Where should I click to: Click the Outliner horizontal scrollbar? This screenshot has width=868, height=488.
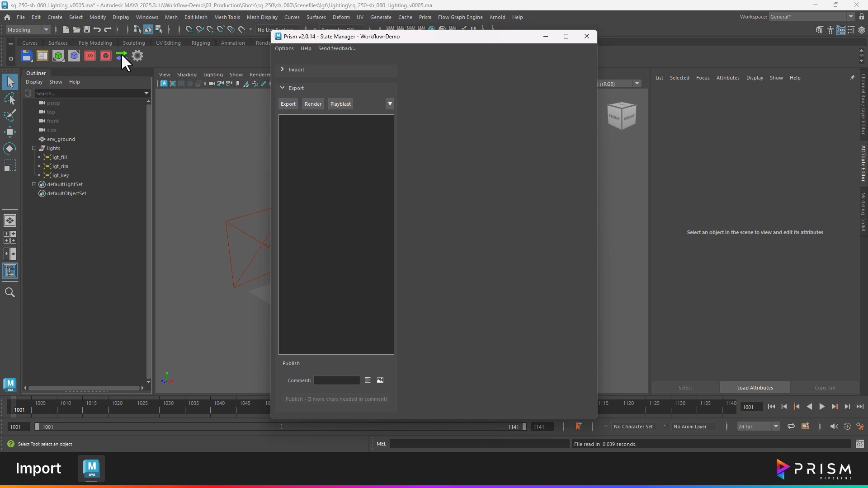pos(84,388)
